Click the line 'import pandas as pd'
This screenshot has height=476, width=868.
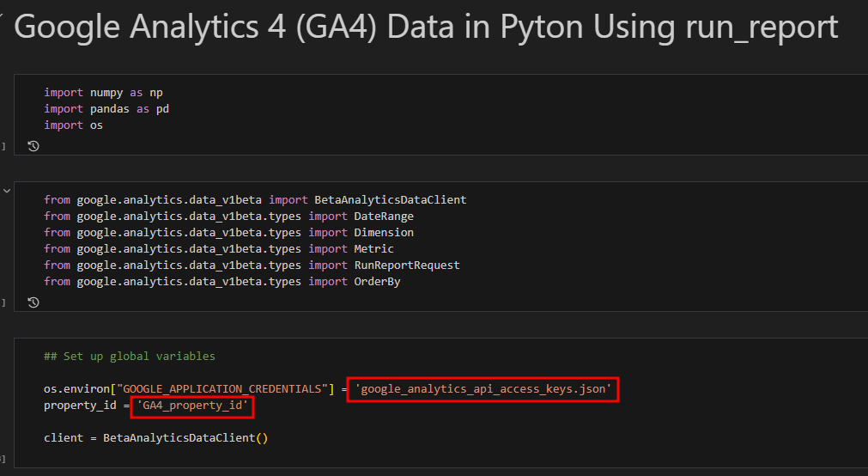pos(106,108)
